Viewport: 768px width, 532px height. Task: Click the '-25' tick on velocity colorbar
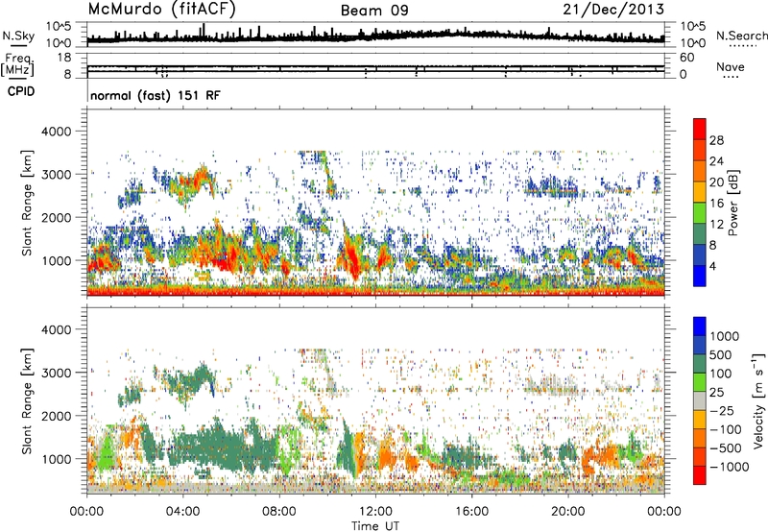click(721, 410)
